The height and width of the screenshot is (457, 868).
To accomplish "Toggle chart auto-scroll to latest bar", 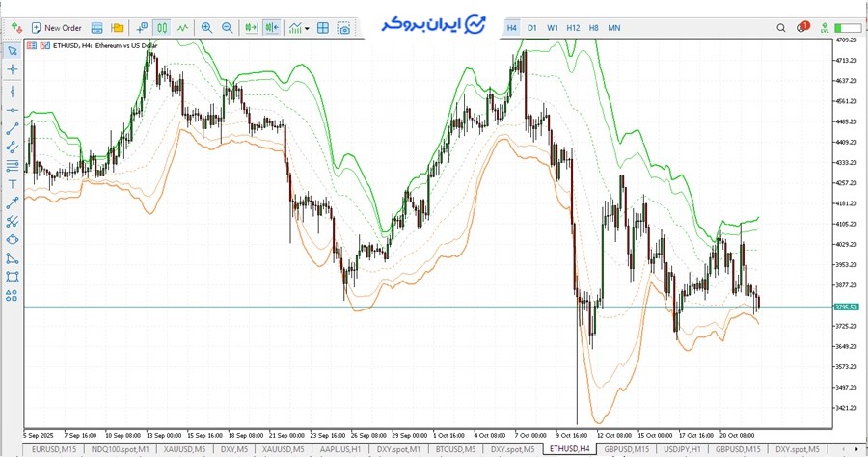I will coord(251,28).
